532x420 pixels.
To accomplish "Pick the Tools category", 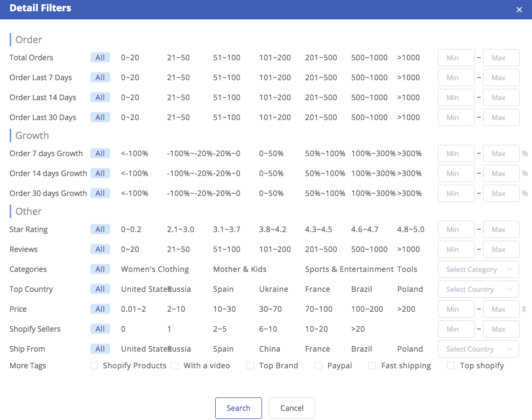I will 407,269.
